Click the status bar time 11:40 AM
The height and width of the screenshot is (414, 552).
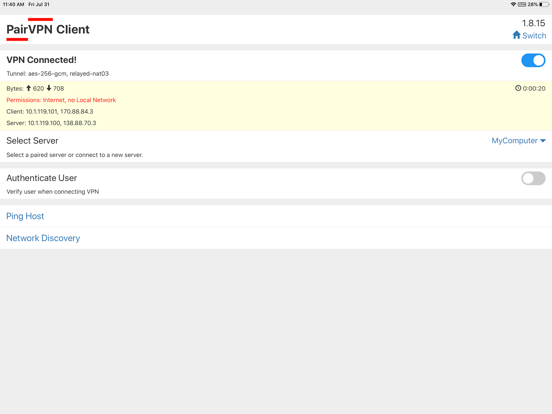[x=14, y=4]
